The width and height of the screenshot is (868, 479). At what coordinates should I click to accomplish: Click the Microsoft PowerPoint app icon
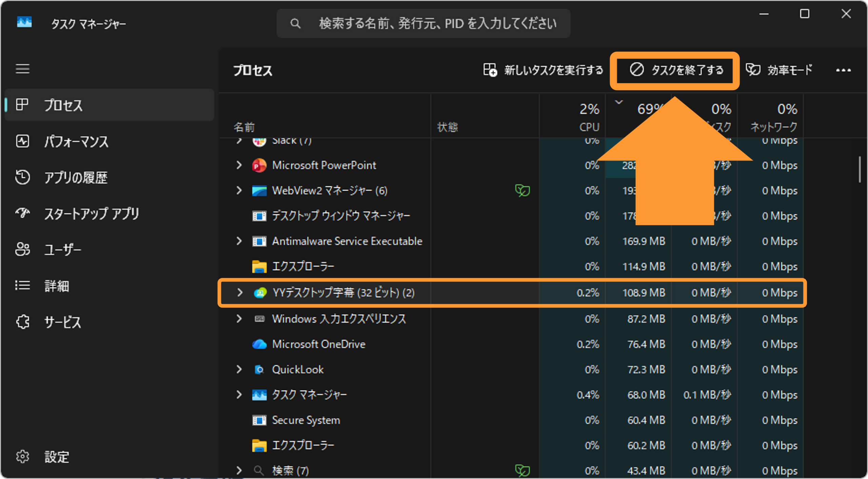(x=259, y=165)
